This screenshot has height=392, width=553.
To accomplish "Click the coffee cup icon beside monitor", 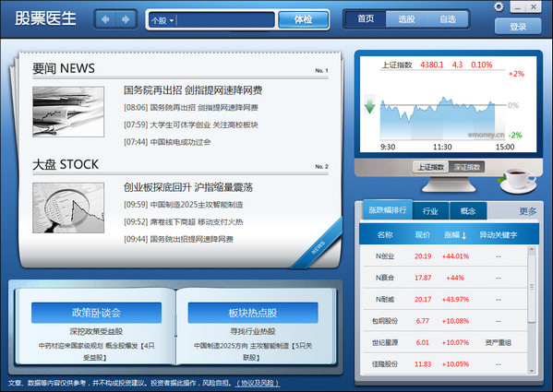I will point(517,181).
